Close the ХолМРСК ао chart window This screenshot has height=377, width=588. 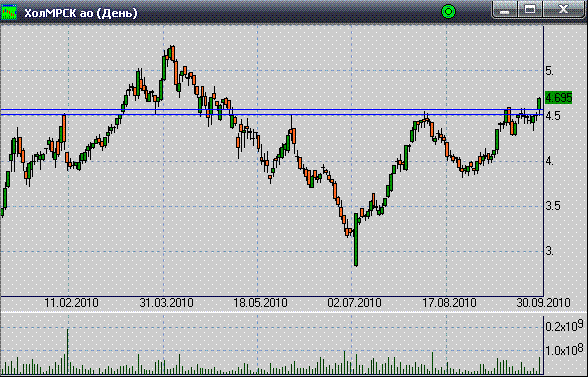coord(563,9)
